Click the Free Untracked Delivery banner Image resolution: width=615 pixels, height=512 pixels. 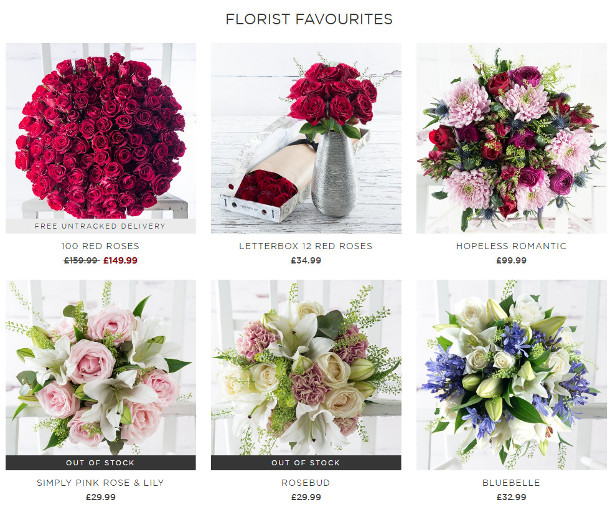[101, 226]
